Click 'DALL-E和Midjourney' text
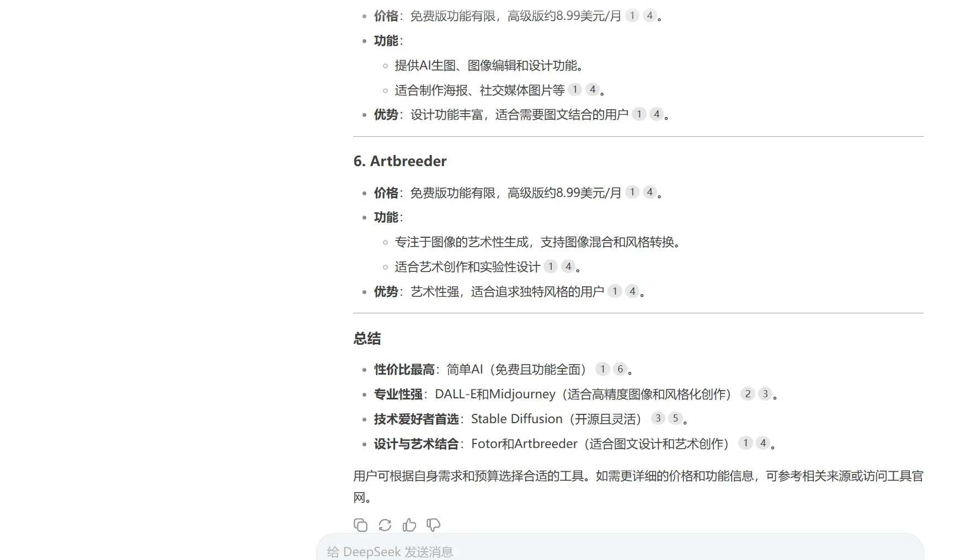The height and width of the screenshot is (560, 976). click(x=495, y=394)
